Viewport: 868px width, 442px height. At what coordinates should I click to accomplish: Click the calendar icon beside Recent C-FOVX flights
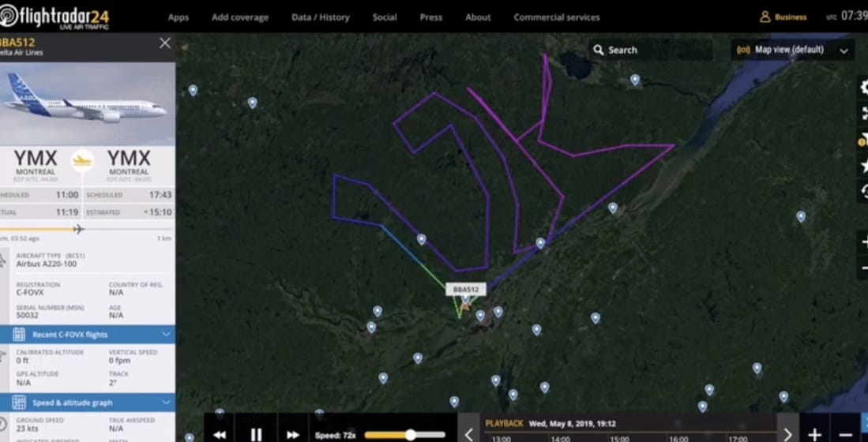[x=19, y=335]
